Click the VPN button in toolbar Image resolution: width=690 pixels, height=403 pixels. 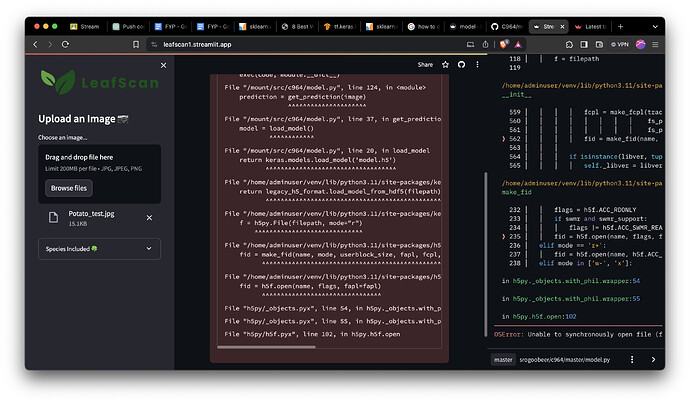pyautogui.click(x=620, y=44)
